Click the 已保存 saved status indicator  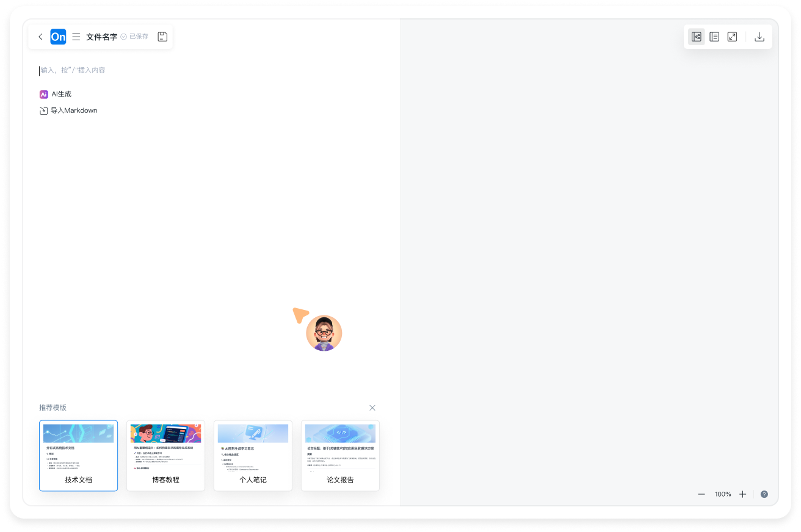(134, 37)
